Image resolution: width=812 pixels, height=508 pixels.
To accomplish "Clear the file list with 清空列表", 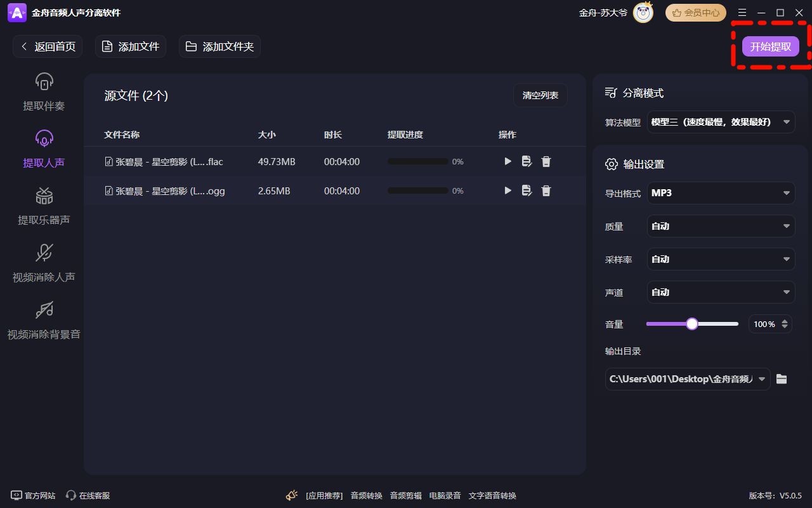I will click(540, 95).
